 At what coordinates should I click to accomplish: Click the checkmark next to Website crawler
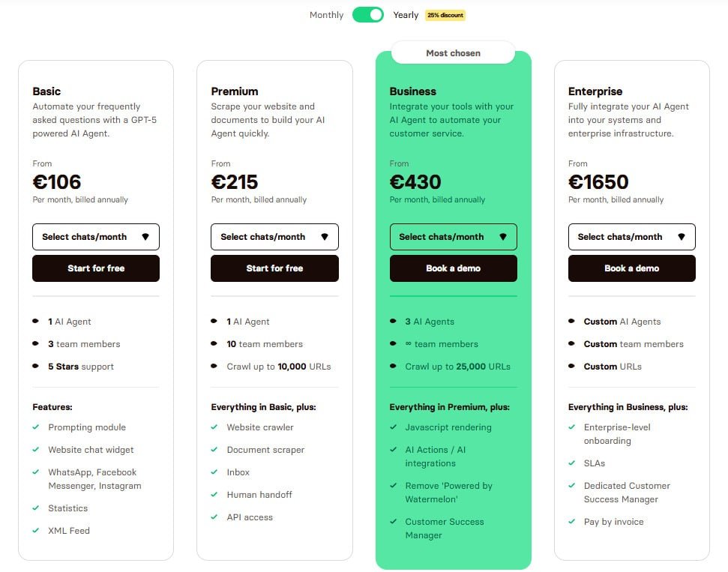(213, 427)
